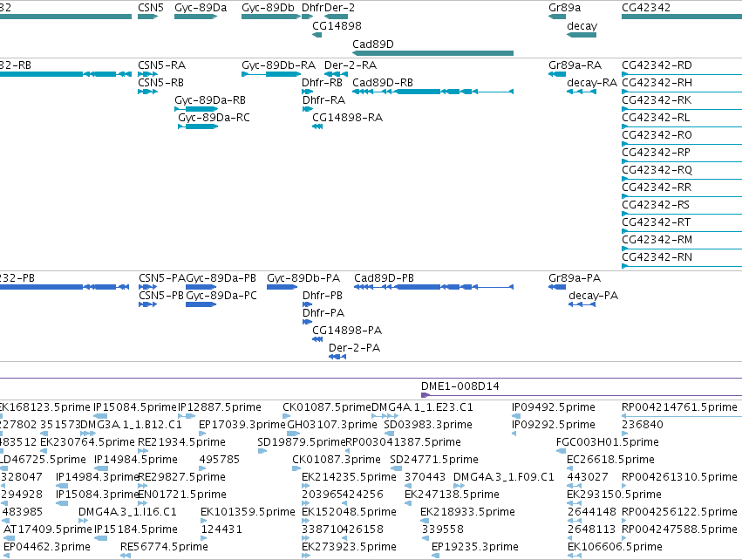Select protein CSN5-PB
Screen dimensions: 742x560
[161, 296]
